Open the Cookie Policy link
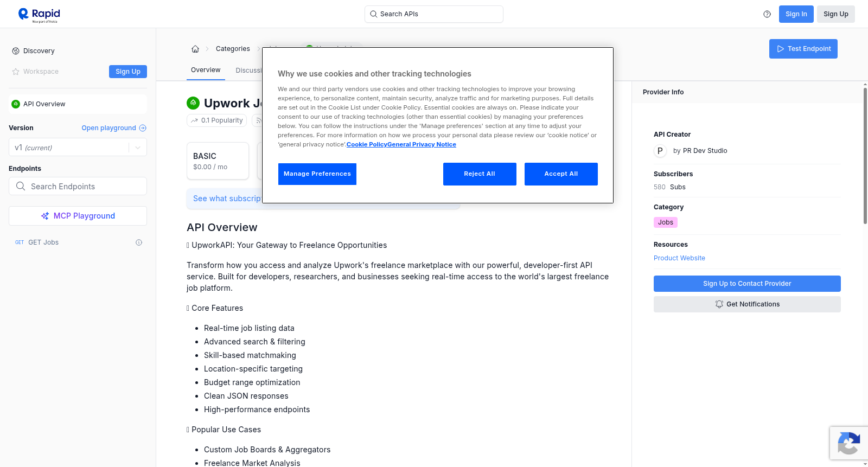Image resolution: width=868 pixels, height=467 pixels. (367, 144)
